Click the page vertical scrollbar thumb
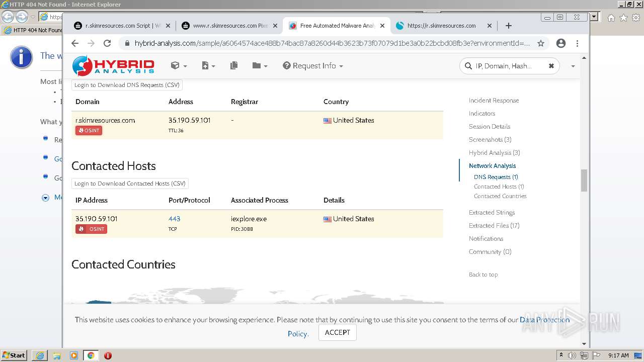 click(584, 180)
